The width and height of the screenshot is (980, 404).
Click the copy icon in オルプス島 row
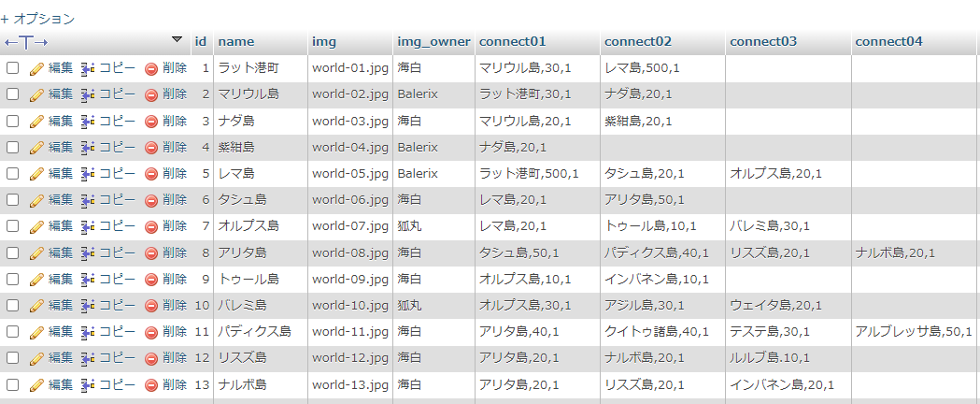pos(88,226)
